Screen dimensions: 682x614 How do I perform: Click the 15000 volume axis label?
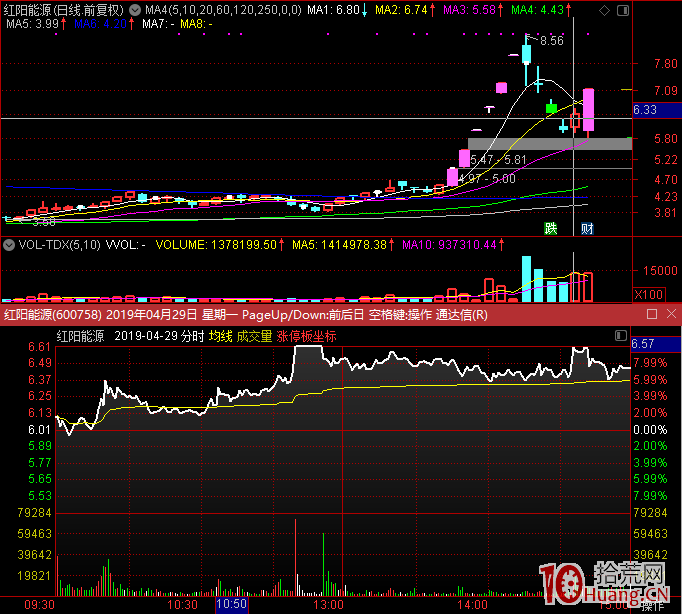coord(660,270)
